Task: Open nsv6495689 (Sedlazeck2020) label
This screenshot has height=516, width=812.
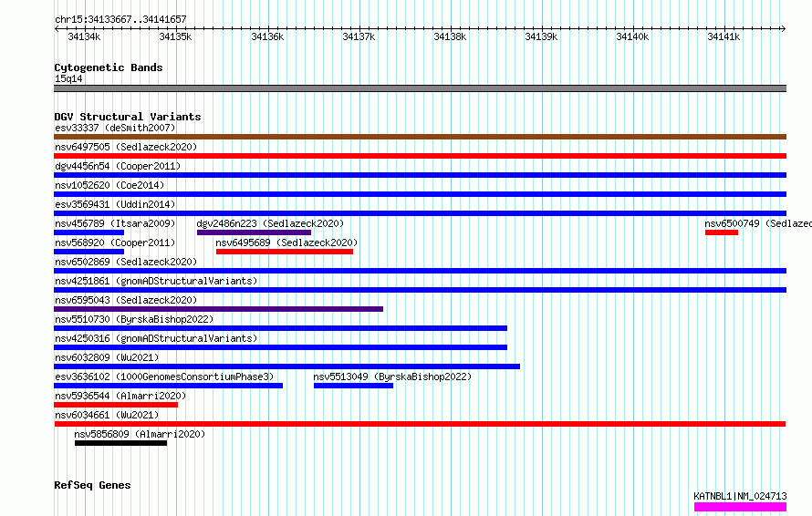Action: click(x=286, y=243)
